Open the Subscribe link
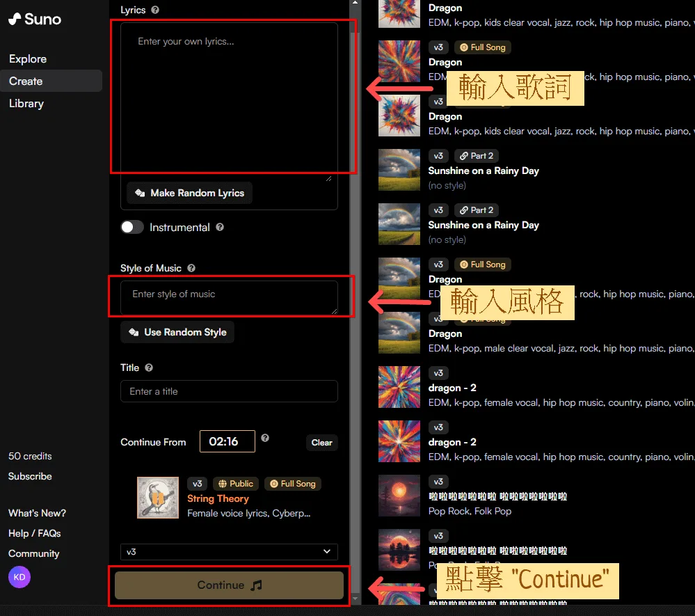This screenshot has height=616, width=695. point(30,476)
